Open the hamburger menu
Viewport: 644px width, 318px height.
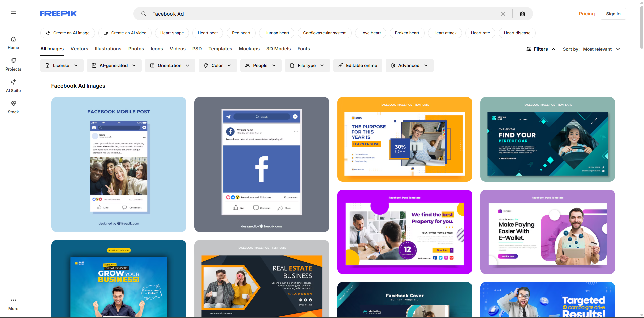[x=13, y=13]
